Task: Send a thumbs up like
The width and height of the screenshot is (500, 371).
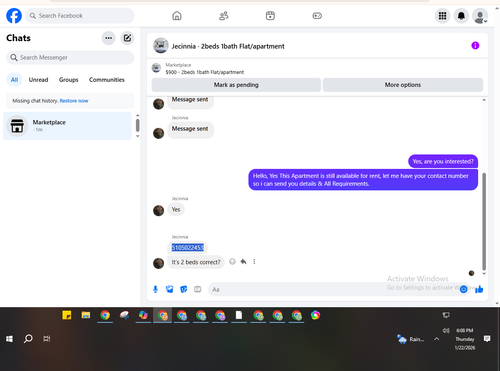Action: [x=479, y=289]
